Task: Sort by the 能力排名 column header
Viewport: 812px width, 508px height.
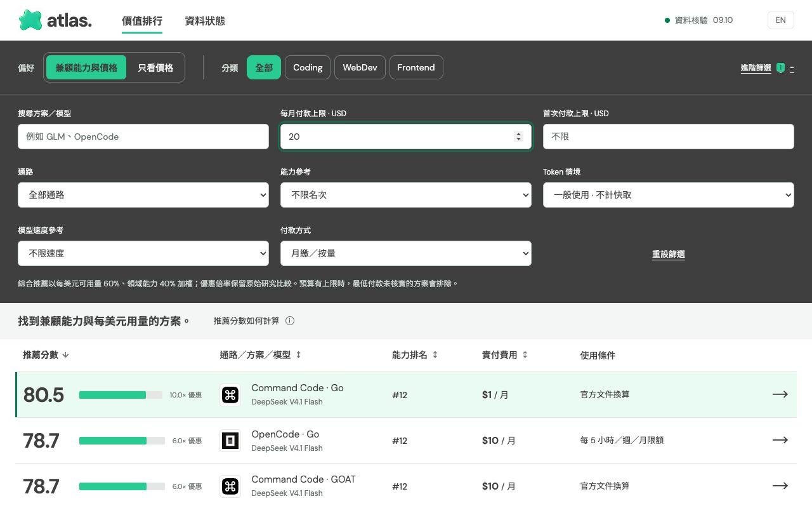Action: click(x=415, y=355)
